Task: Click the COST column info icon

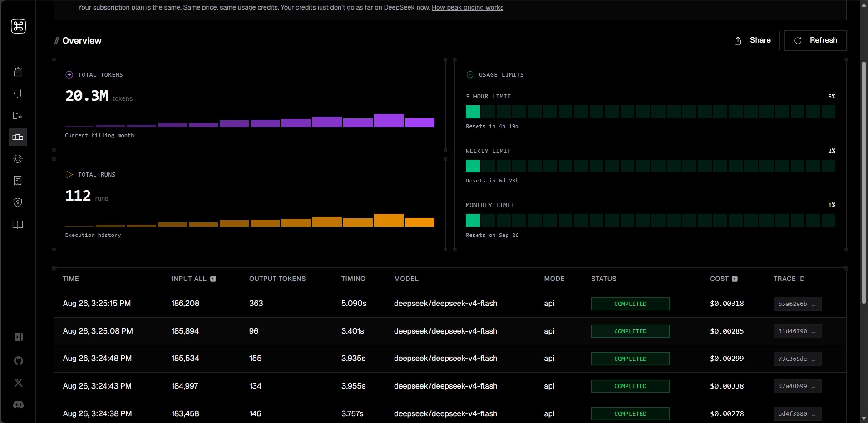Action: (x=735, y=279)
